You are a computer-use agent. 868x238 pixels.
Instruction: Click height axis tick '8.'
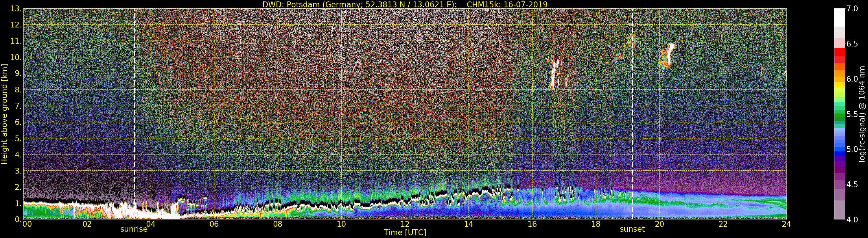[x=18, y=90]
